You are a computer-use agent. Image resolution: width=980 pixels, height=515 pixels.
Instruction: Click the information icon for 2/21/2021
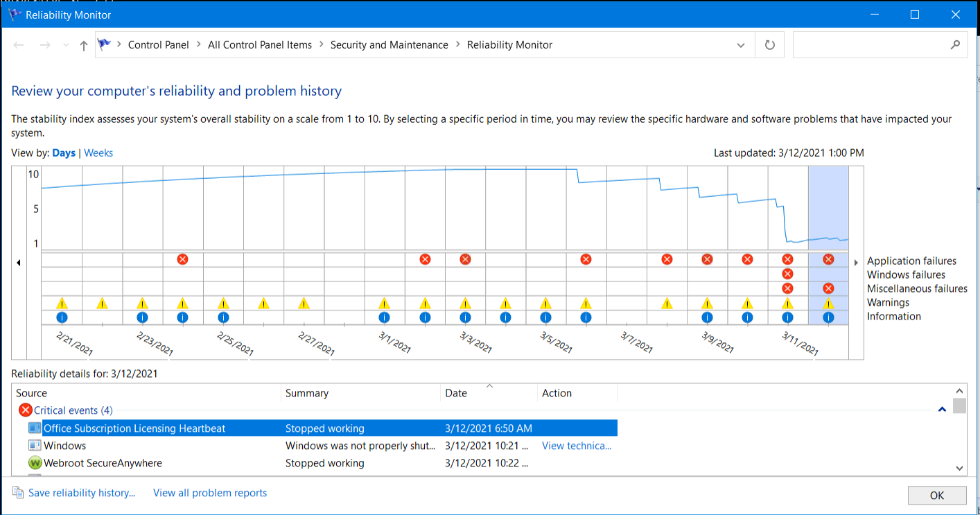[62, 317]
